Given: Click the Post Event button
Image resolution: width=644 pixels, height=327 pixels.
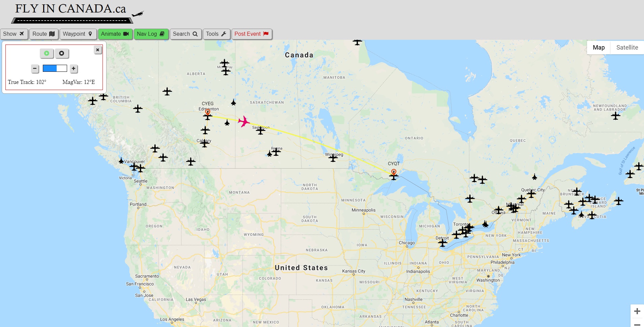Looking at the screenshot, I should coord(252,34).
